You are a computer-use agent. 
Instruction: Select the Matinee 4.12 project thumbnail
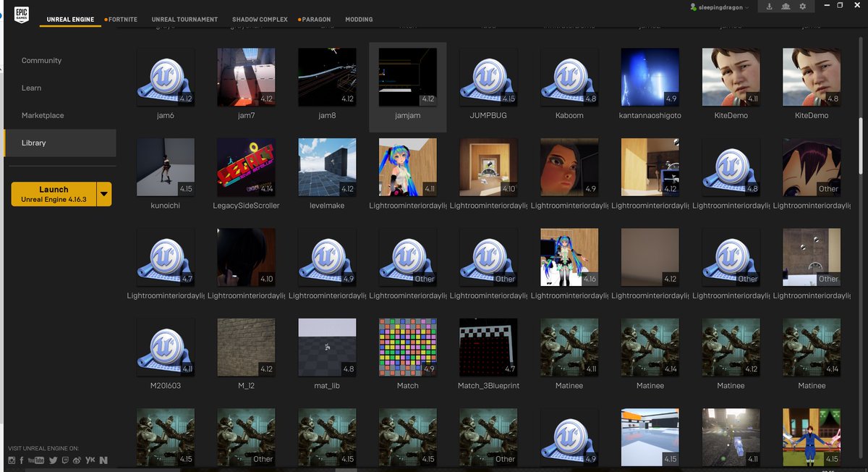[731, 348]
